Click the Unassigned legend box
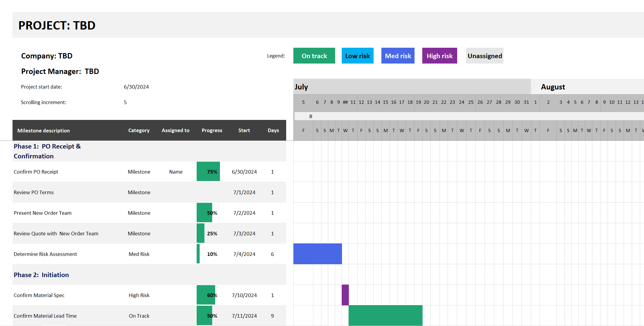644x326 pixels. point(485,56)
